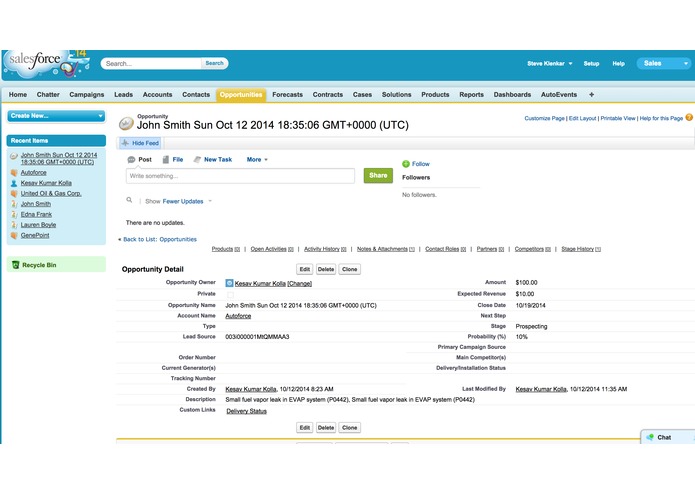Click the orange help question mark icon

(689, 117)
